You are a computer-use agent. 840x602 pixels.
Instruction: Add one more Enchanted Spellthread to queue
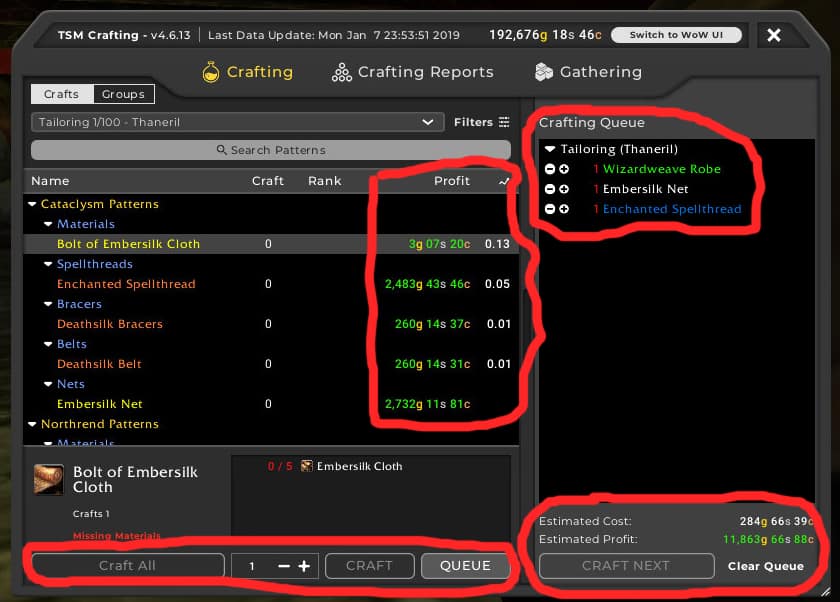[x=564, y=209]
